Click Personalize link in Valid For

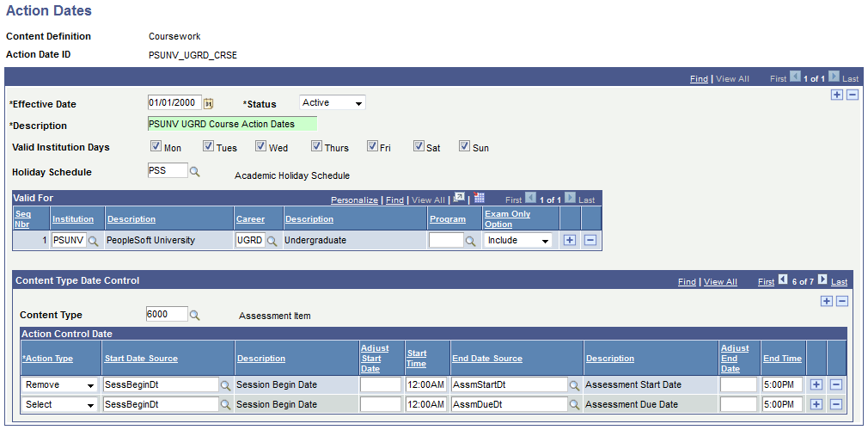354,200
